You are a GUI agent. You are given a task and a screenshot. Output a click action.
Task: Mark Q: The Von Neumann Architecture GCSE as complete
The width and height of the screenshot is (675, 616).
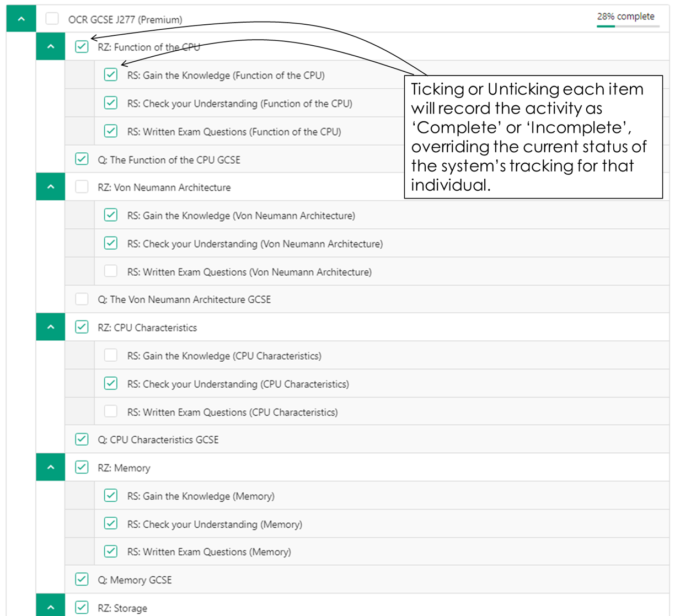82,299
